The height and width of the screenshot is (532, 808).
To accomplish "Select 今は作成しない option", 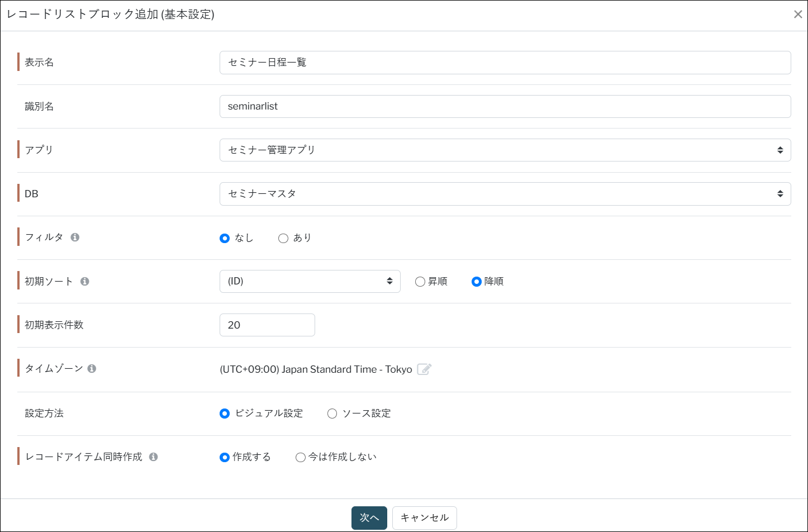I will click(x=301, y=458).
